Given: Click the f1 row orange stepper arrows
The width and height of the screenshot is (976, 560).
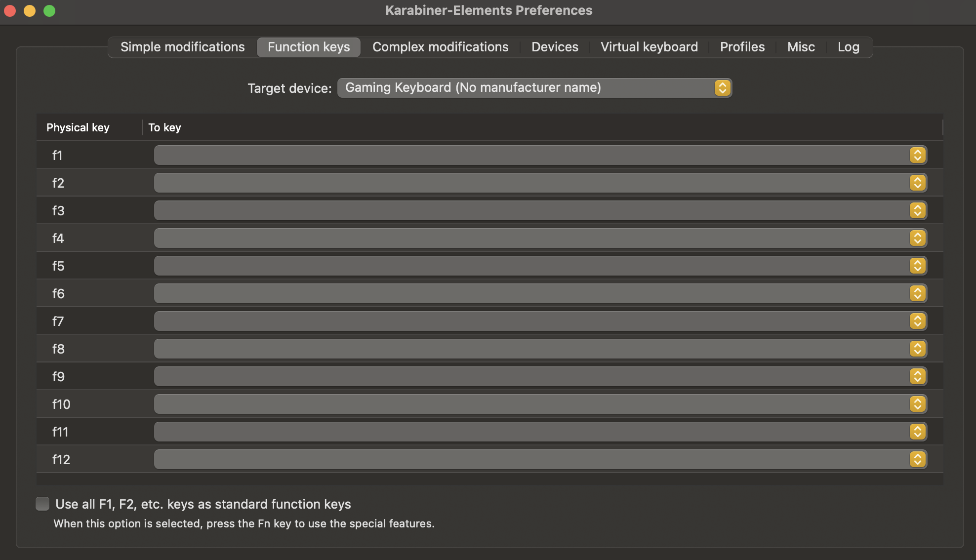Looking at the screenshot, I should pos(917,155).
